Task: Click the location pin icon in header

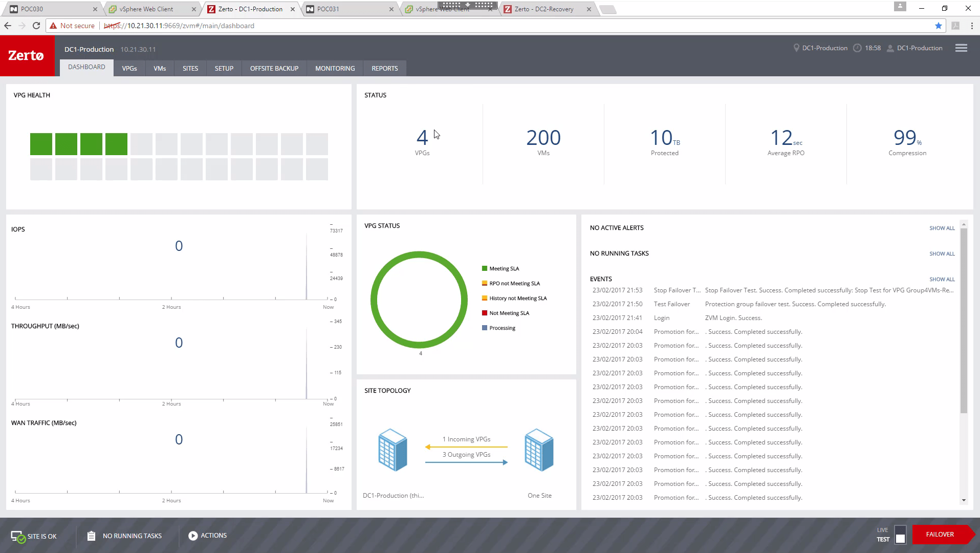Action: pyautogui.click(x=796, y=48)
